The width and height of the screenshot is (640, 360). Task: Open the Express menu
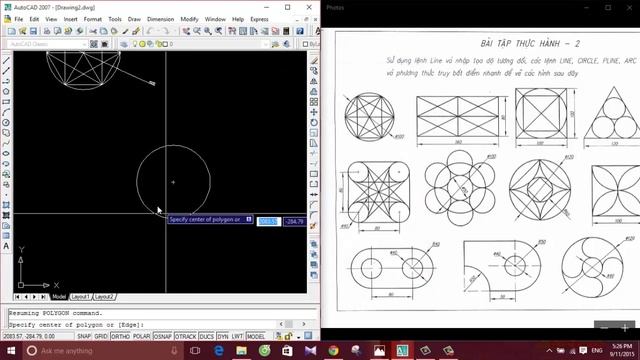click(259, 19)
